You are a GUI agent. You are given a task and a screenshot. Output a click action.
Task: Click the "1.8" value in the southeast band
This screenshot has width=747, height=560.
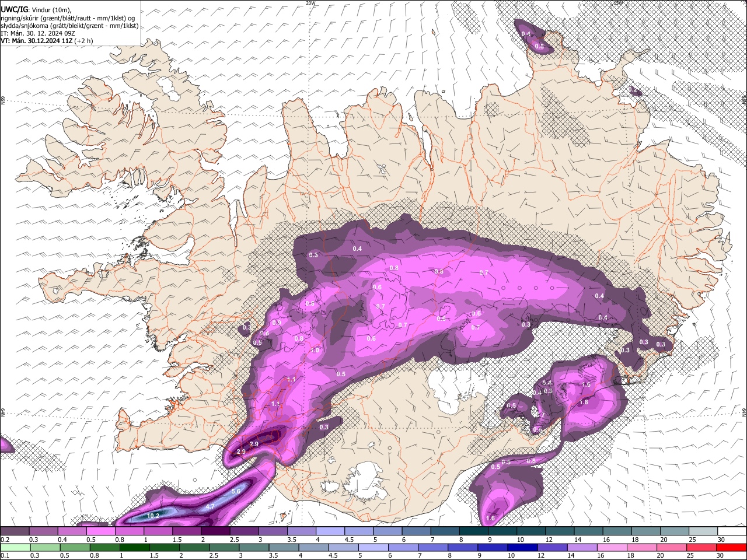coord(583,402)
